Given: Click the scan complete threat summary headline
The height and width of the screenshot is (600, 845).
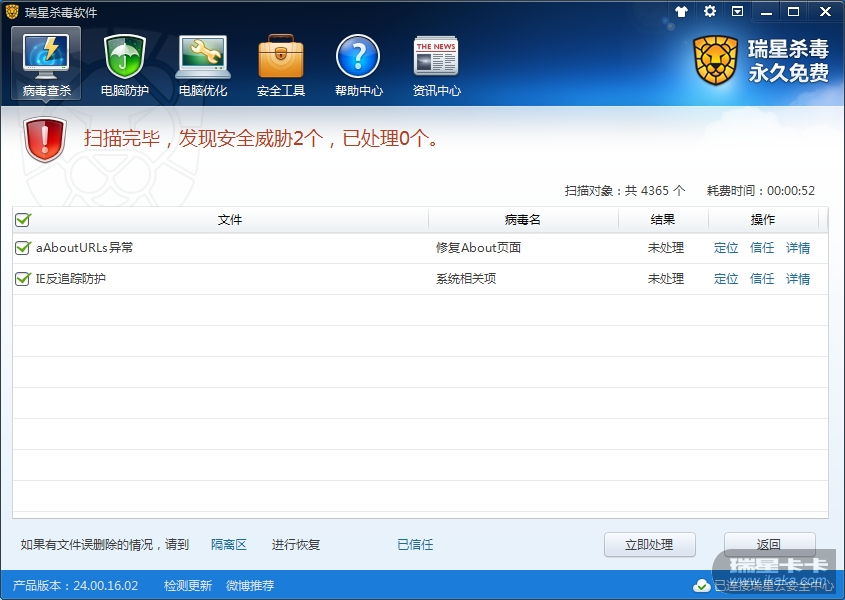Looking at the screenshot, I should pyautogui.click(x=261, y=139).
